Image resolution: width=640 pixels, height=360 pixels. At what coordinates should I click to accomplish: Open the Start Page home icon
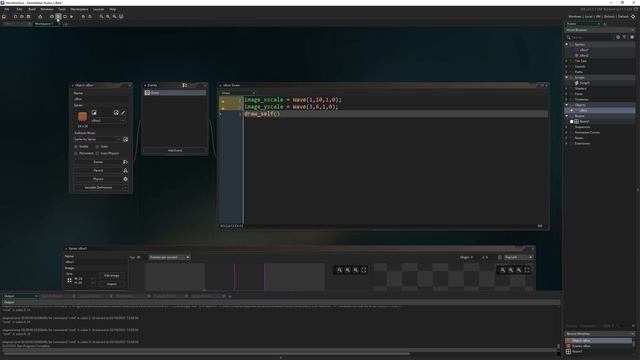pos(4,17)
